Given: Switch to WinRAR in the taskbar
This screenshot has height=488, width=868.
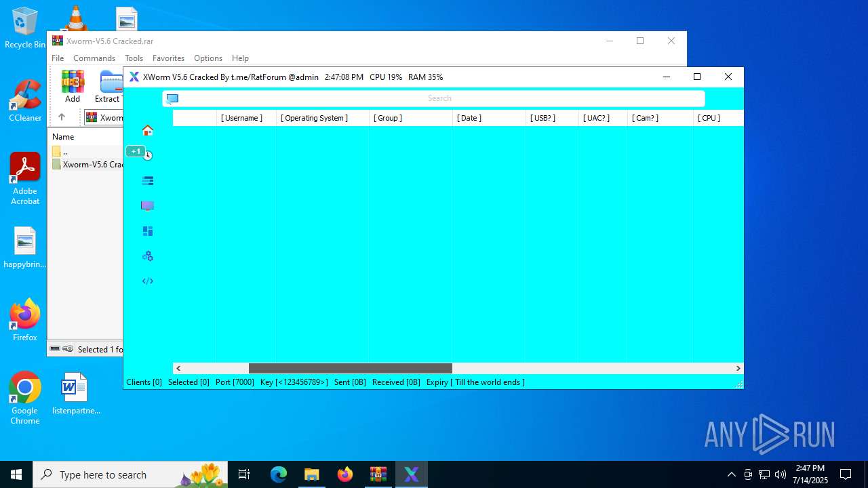Looking at the screenshot, I should click(378, 474).
